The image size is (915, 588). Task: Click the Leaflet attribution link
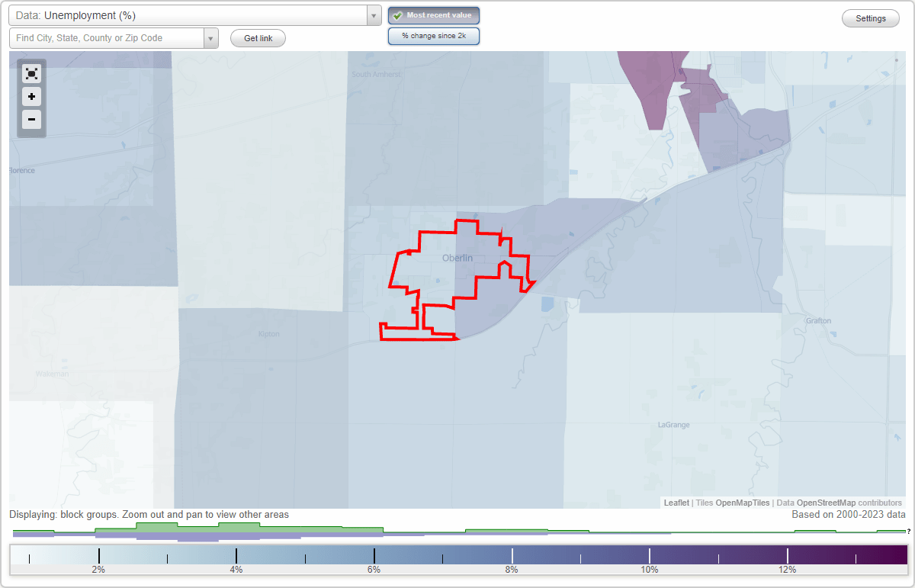coord(676,503)
